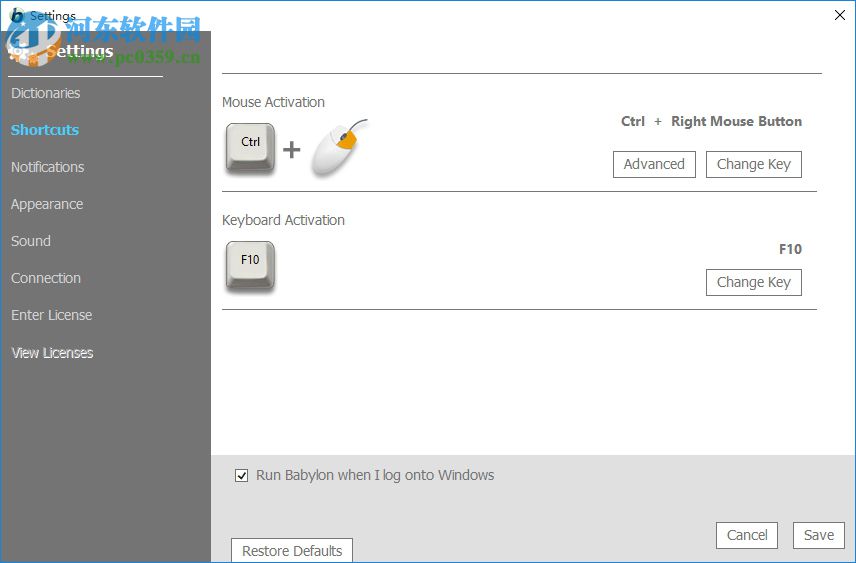The width and height of the screenshot is (856, 563).
Task: Click the Babylon logo in title bar
Action: [17, 15]
